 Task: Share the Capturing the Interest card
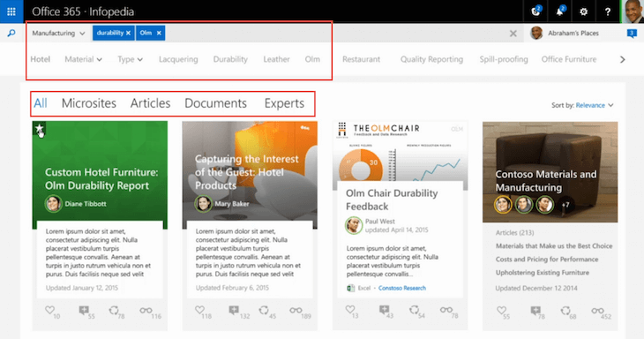(x=264, y=310)
